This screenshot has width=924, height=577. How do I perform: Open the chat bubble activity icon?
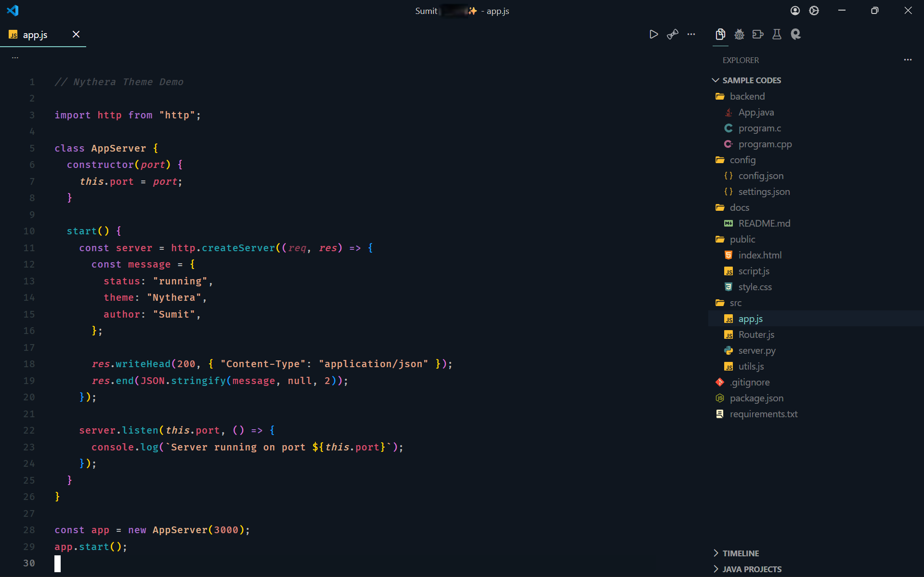(795, 34)
